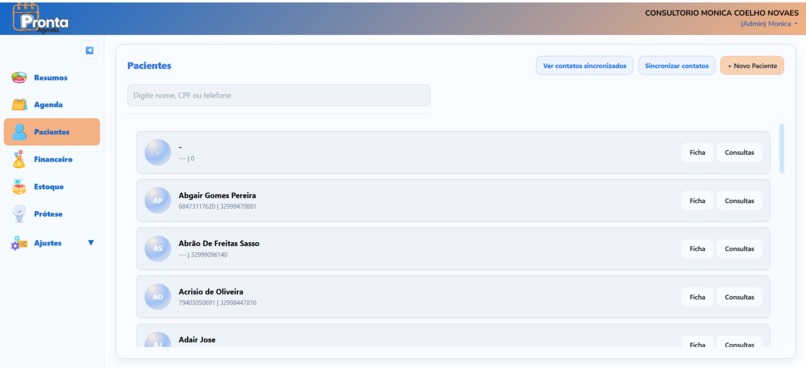This screenshot has height=368, width=806.
Task: Click the number 68473117620 | 32999470881
Action: 217,207
